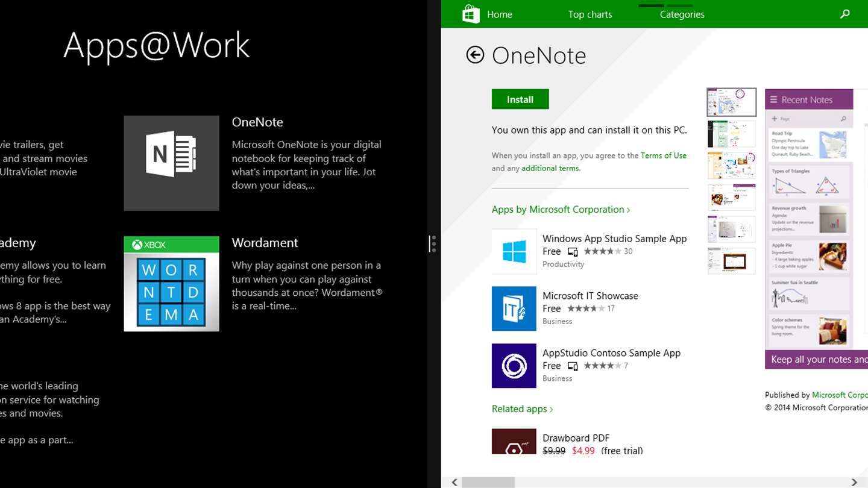
Task: Click the split-view divider handle
Action: click(433, 243)
